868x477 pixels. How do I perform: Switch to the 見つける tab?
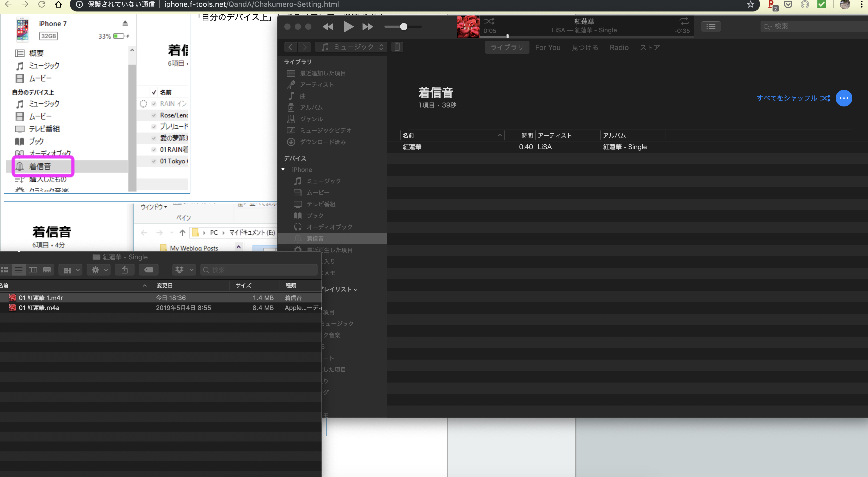tap(585, 47)
